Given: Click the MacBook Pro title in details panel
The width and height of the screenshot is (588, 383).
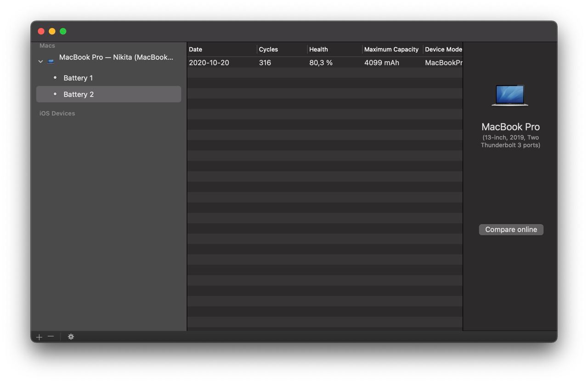Looking at the screenshot, I should point(510,127).
